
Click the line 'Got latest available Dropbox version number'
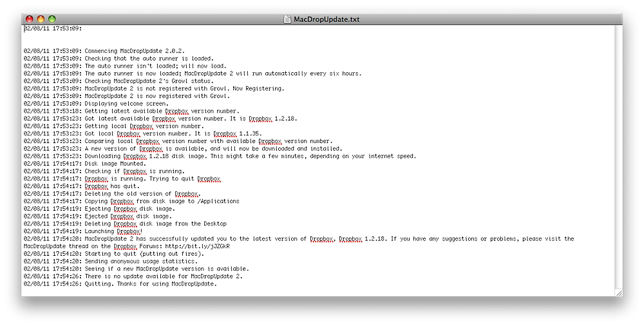click(x=160, y=119)
